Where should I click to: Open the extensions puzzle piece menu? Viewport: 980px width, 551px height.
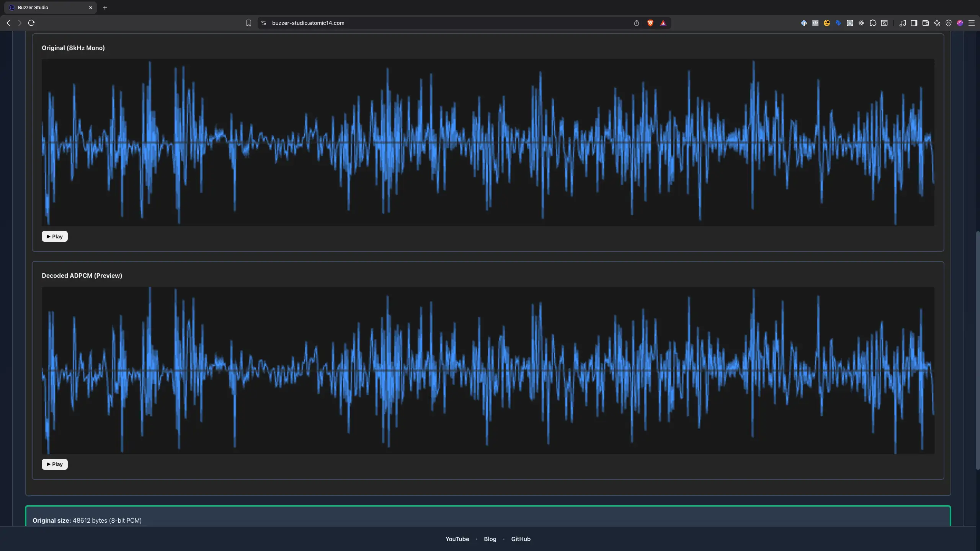[873, 23]
